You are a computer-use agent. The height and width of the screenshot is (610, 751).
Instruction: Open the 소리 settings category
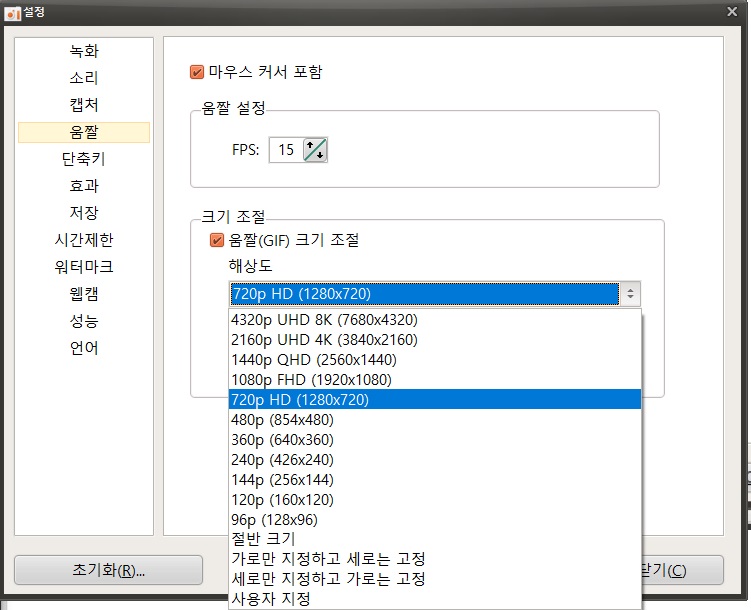coord(84,78)
